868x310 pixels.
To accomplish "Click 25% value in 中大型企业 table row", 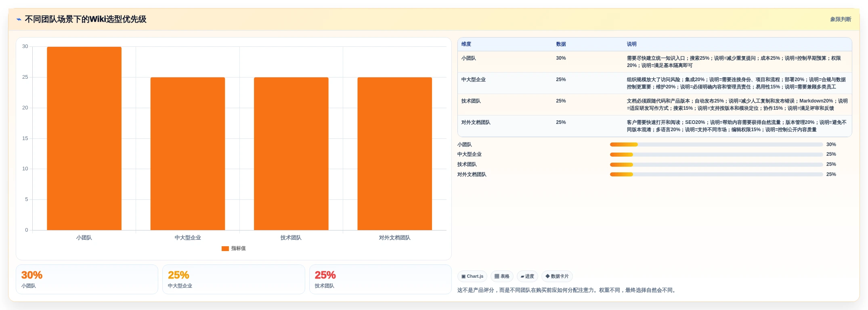I will tap(561, 80).
